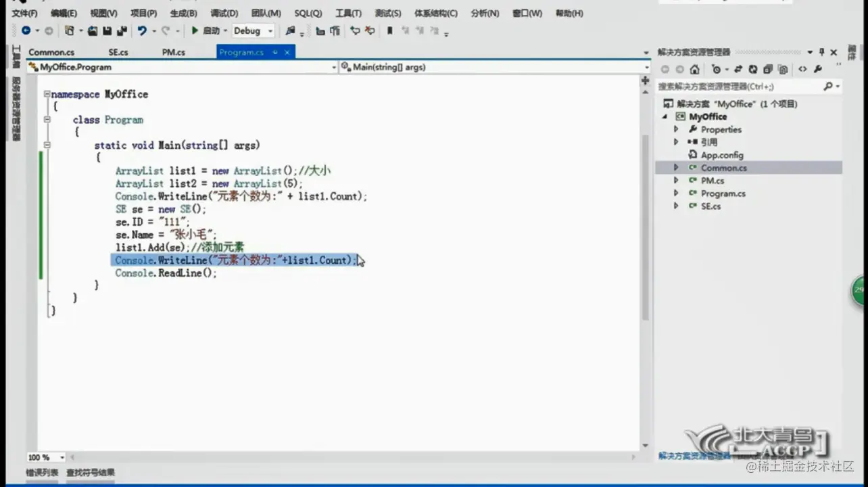Expand the 引用 references node

[676, 142]
